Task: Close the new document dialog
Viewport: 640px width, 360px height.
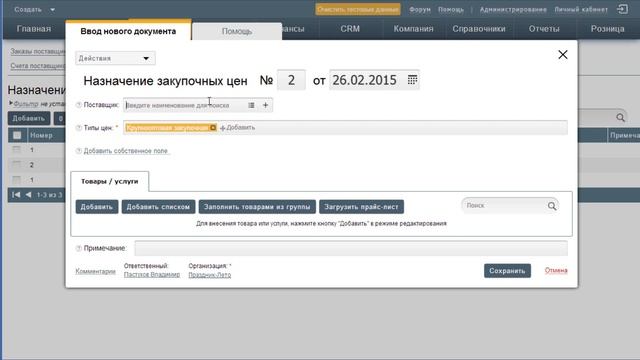Action: pyautogui.click(x=563, y=55)
